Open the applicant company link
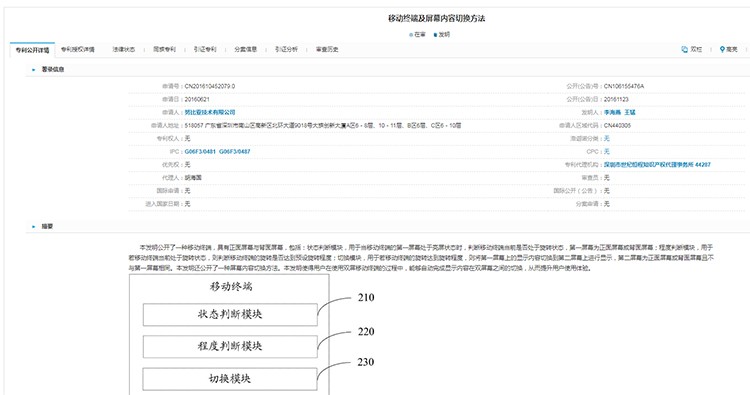The image size is (750, 395). (x=210, y=112)
